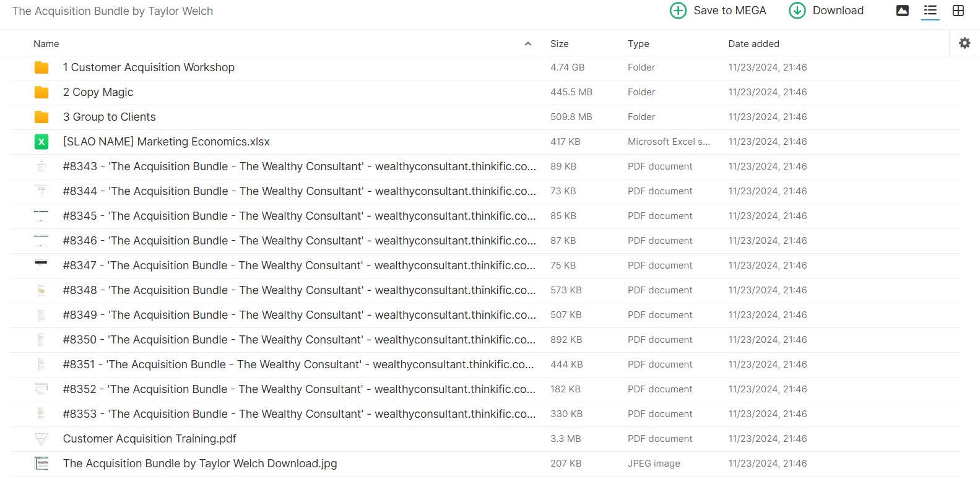
Task: Open the 1 Customer Acquisition Workshop folder
Action: point(149,67)
